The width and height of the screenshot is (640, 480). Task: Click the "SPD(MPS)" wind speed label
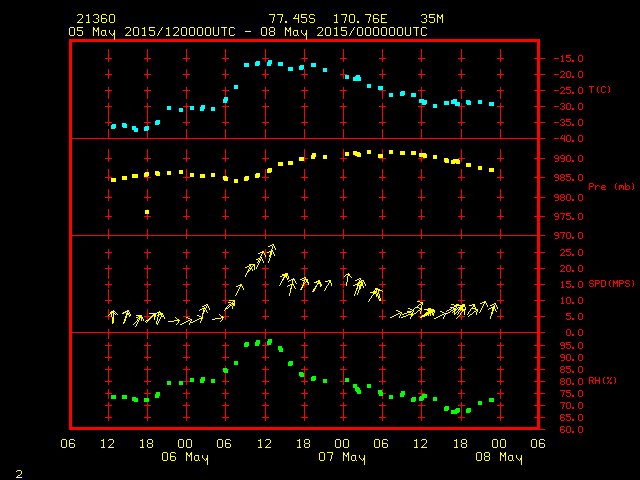[x=611, y=284]
